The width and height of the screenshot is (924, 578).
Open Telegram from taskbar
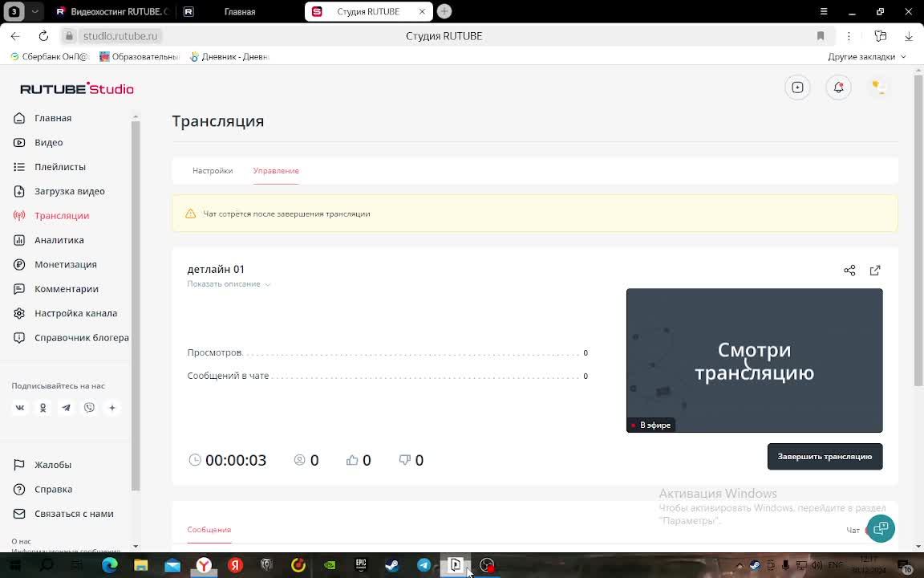coord(423,565)
